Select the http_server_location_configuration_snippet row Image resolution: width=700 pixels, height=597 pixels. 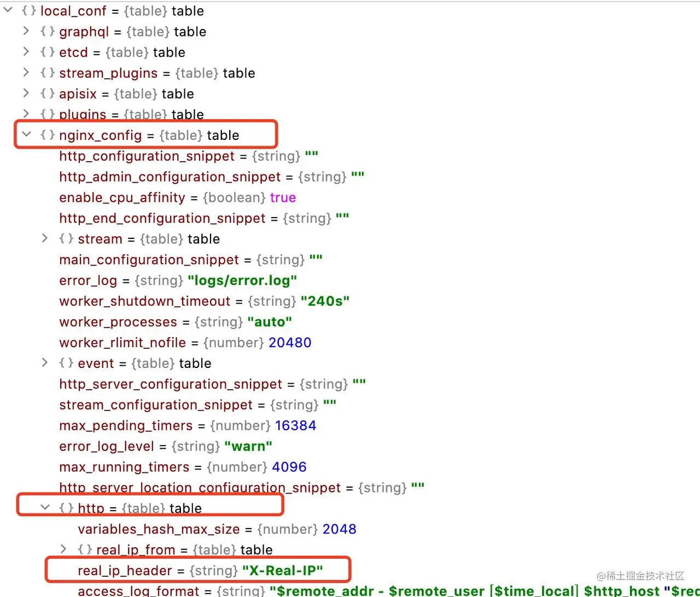tap(242, 488)
